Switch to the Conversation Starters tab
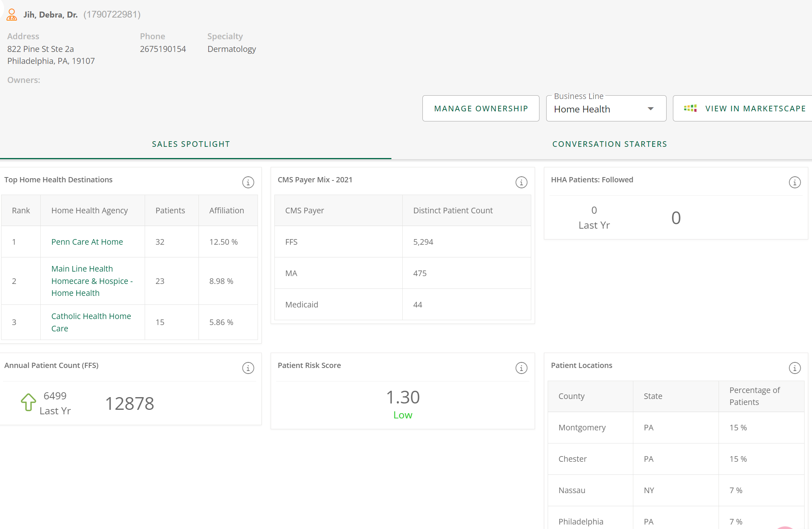The width and height of the screenshot is (812, 529). 609,144
